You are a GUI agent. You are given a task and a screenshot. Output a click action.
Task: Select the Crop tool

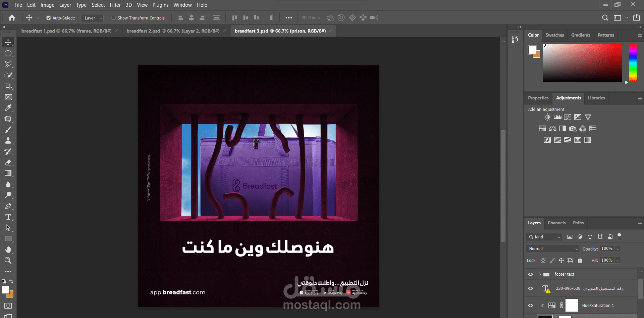pos(8,86)
